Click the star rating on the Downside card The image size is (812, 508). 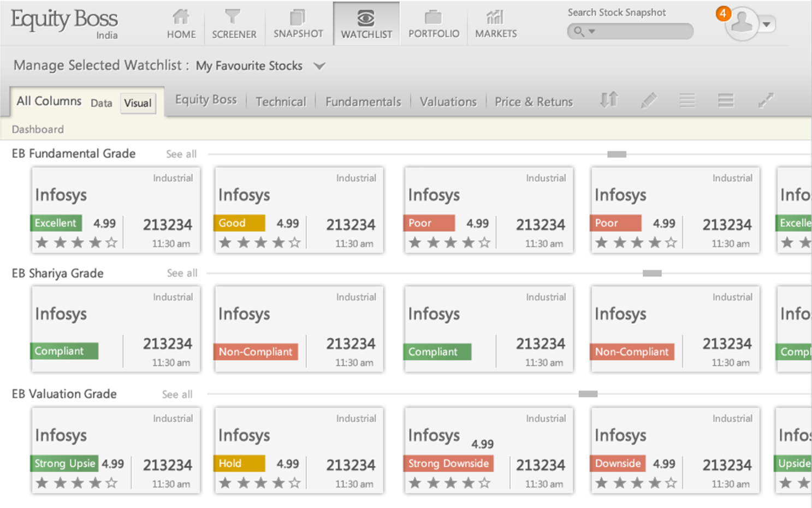click(636, 483)
